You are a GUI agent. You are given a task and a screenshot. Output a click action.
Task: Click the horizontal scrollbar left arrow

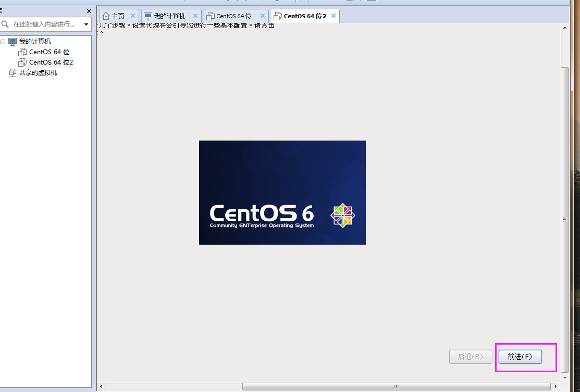coord(101,386)
